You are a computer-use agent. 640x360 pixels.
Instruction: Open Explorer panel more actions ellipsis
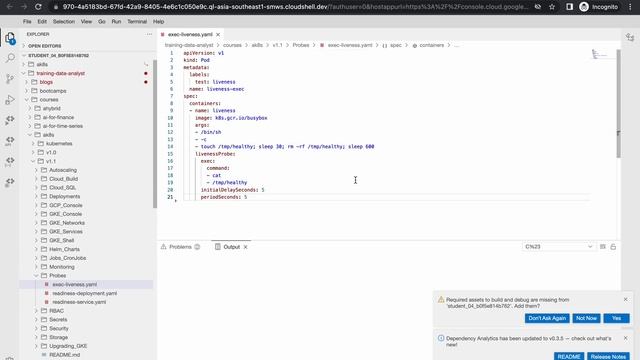pos(149,34)
